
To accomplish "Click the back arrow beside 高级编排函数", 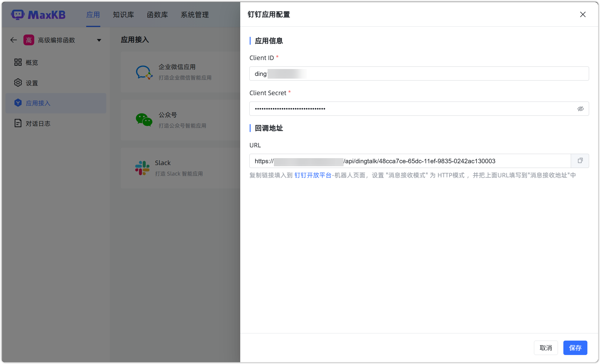I will [14, 40].
